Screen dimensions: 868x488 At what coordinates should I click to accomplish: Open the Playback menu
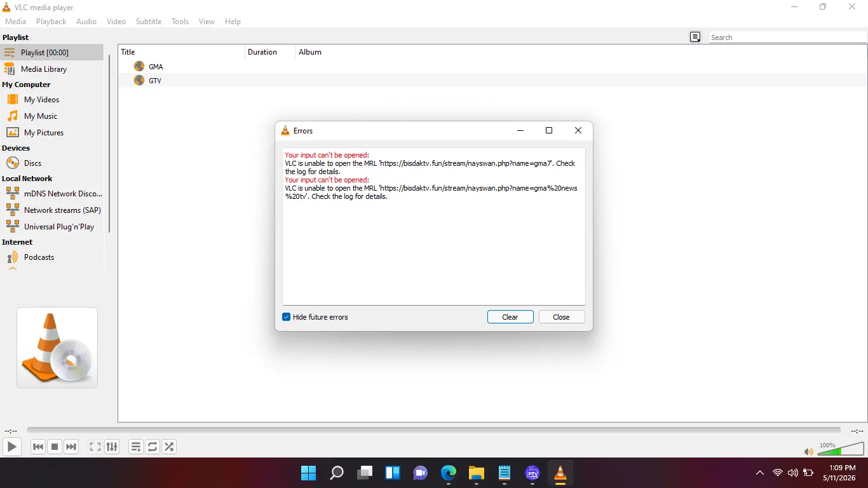coord(51,22)
